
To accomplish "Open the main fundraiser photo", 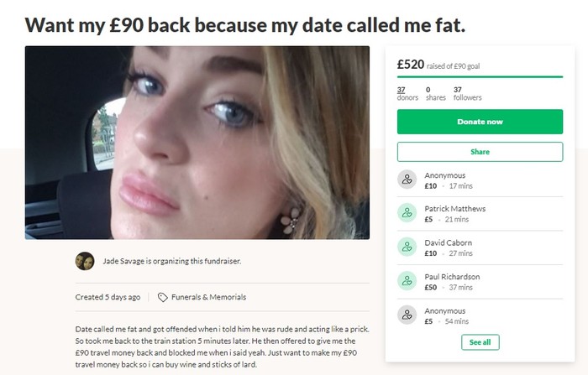I will pyautogui.click(x=197, y=143).
